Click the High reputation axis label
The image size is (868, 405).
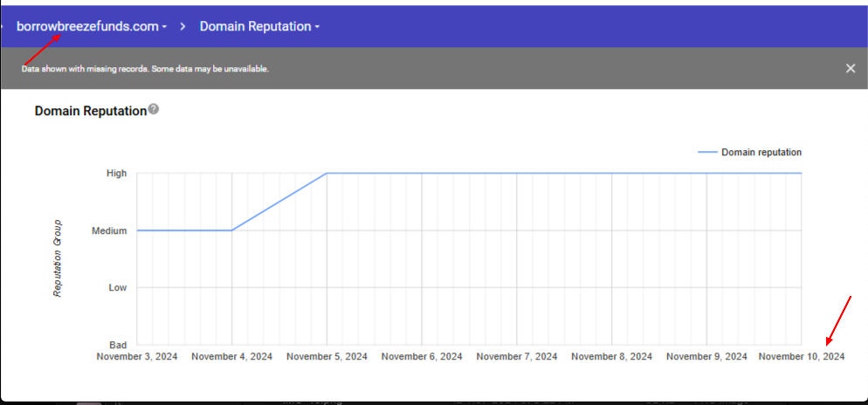point(116,173)
